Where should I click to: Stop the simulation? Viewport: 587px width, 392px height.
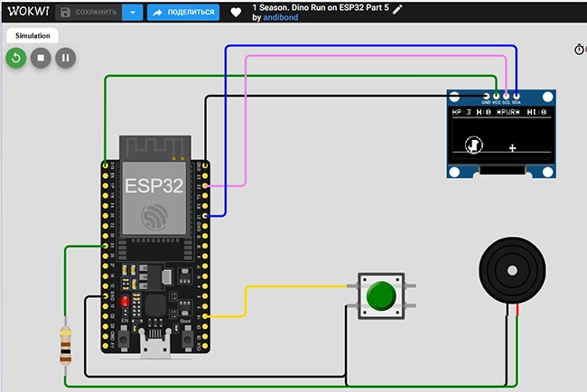[x=41, y=58]
